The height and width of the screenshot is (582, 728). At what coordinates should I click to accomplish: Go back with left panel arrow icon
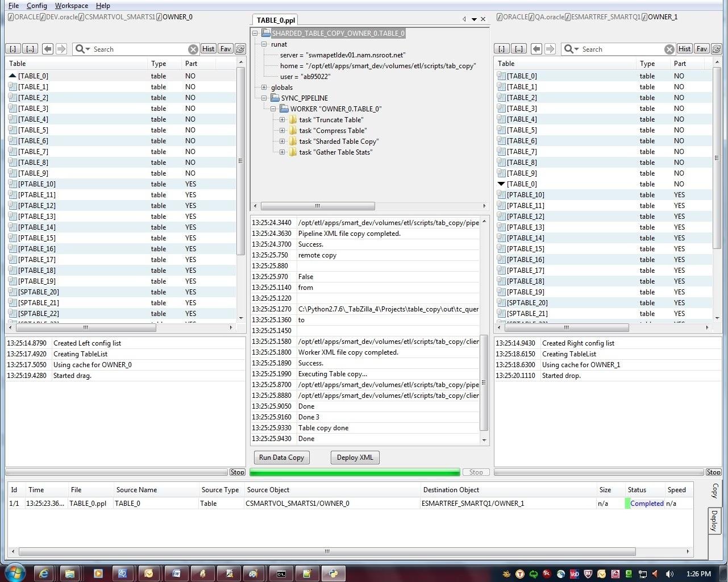click(x=48, y=49)
